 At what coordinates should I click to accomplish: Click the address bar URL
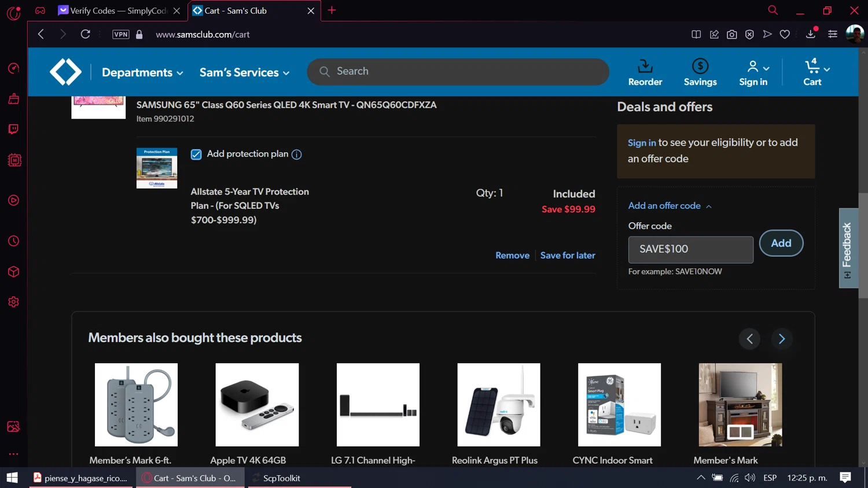pos(203,34)
